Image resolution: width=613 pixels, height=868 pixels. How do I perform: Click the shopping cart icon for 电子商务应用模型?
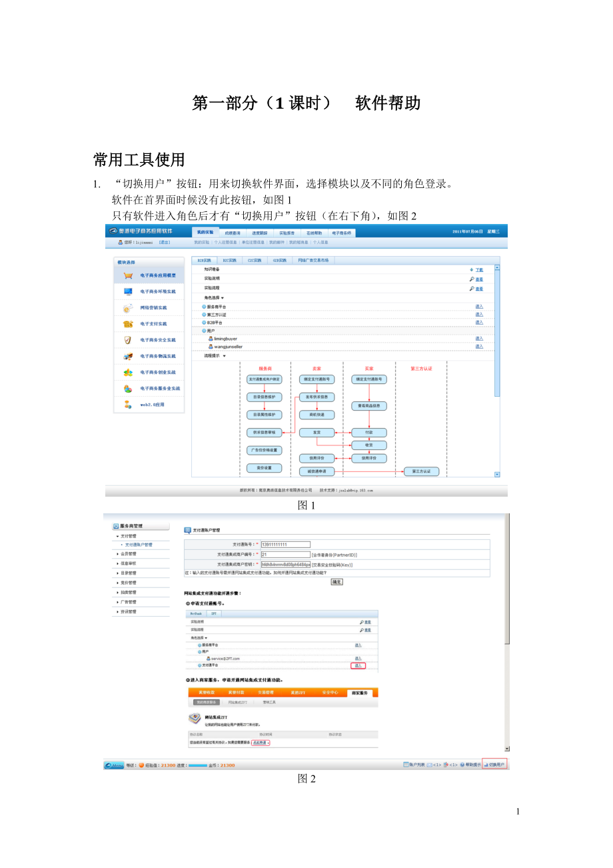pyautogui.click(x=128, y=275)
